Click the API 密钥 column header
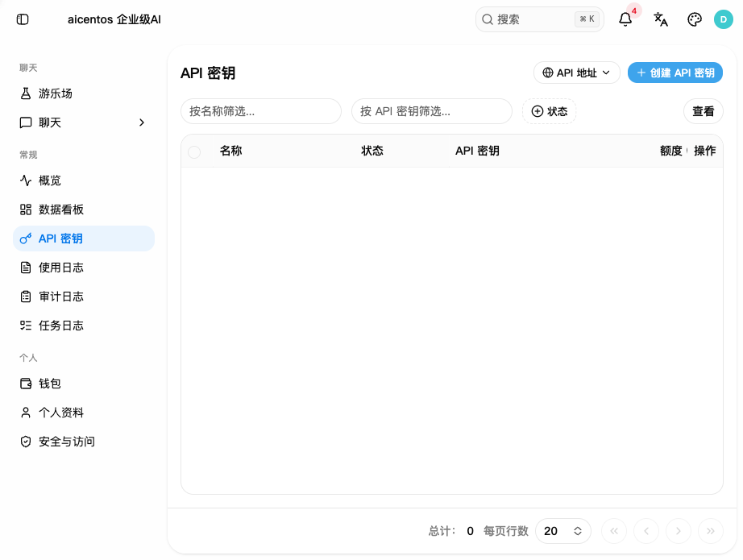This screenshot has height=560, width=743. pos(477,151)
